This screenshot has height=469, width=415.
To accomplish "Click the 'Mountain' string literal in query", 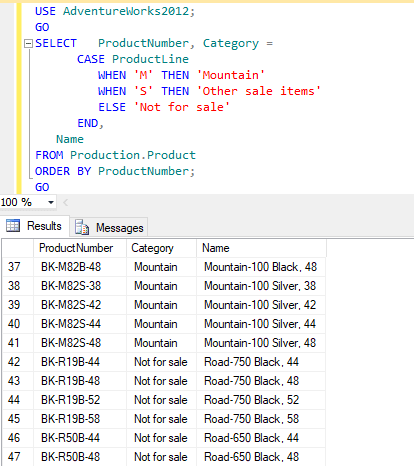I will pyautogui.click(x=231, y=75).
